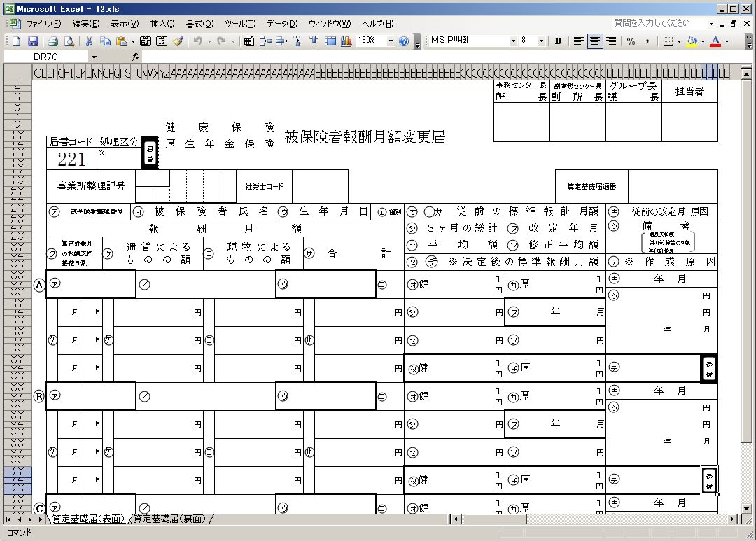Image resolution: width=756 pixels, height=541 pixels.
Task: Open Print Preview from the toolbar
Action: pyautogui.click(x=67, y=41)
